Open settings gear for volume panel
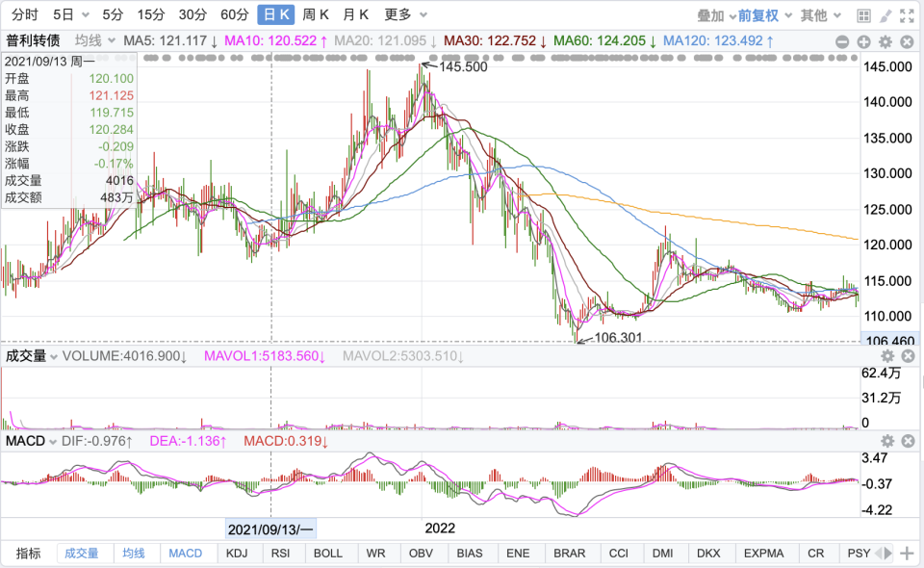This screenshot has width=924, height=568. (887, 357)
